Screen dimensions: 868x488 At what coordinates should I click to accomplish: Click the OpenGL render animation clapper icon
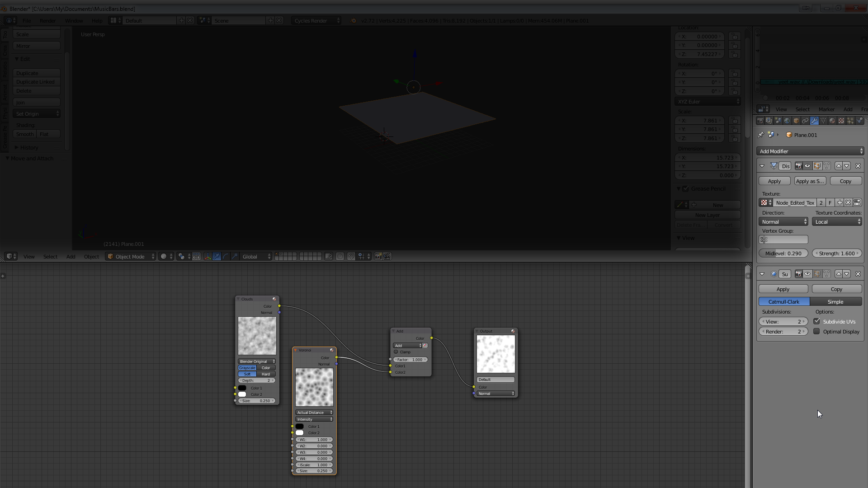tap(387, 256)
